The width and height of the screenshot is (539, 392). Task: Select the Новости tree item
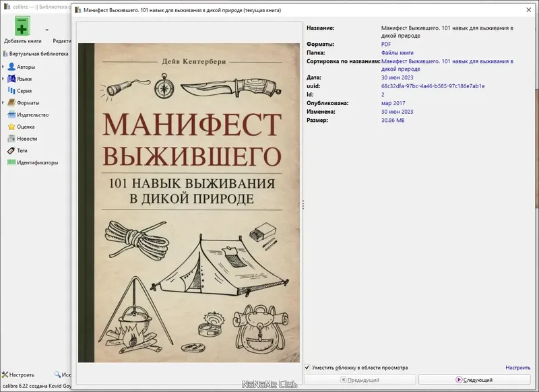(27, 139)
